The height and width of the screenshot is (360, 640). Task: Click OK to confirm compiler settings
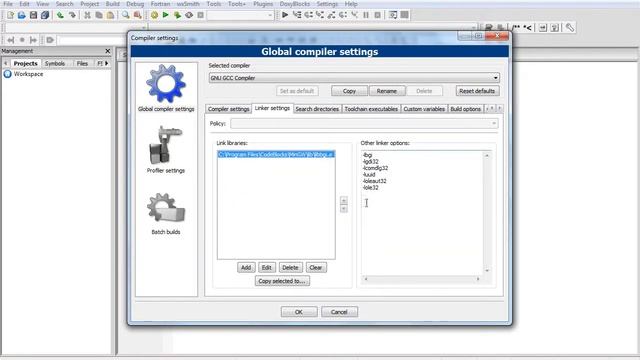(x=299, y=312)
